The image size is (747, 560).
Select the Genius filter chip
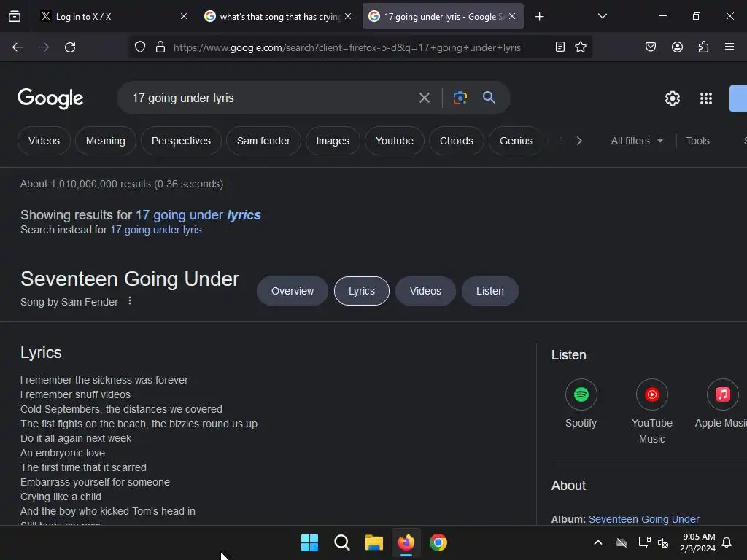point(516,141)
